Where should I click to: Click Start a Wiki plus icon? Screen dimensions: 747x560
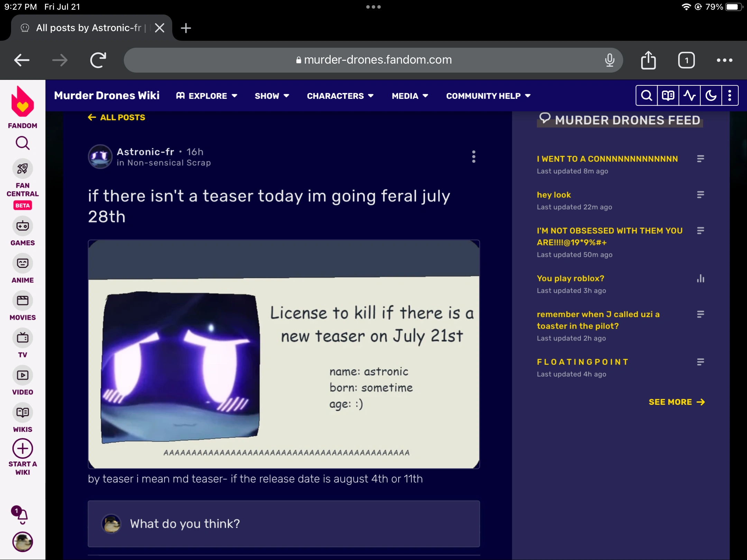pos(22,449)
